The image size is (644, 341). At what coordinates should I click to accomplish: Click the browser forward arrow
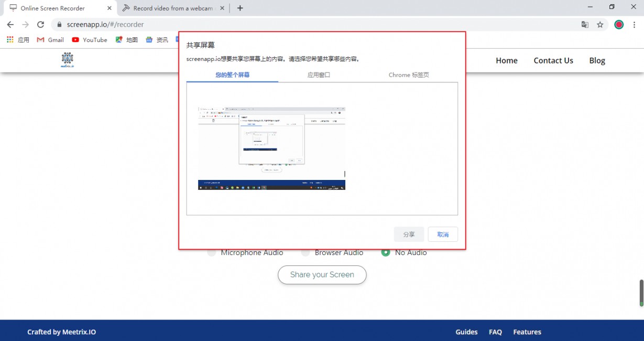point(25,25)
